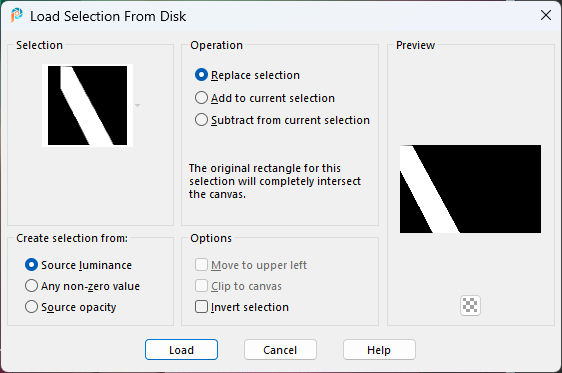Enable the Invert selection checkbox
Screen dimensions: 562x373
click(x=242, y=307)
